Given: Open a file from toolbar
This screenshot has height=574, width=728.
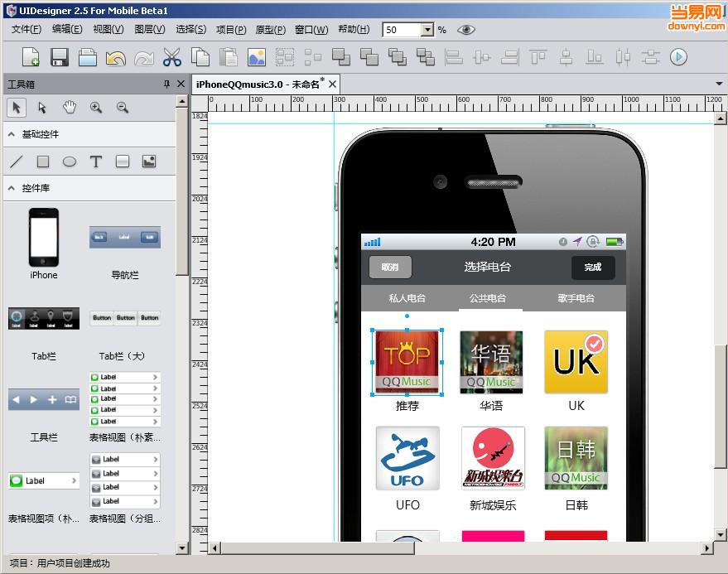Looking at the screenshot, I should pos(88,57).
